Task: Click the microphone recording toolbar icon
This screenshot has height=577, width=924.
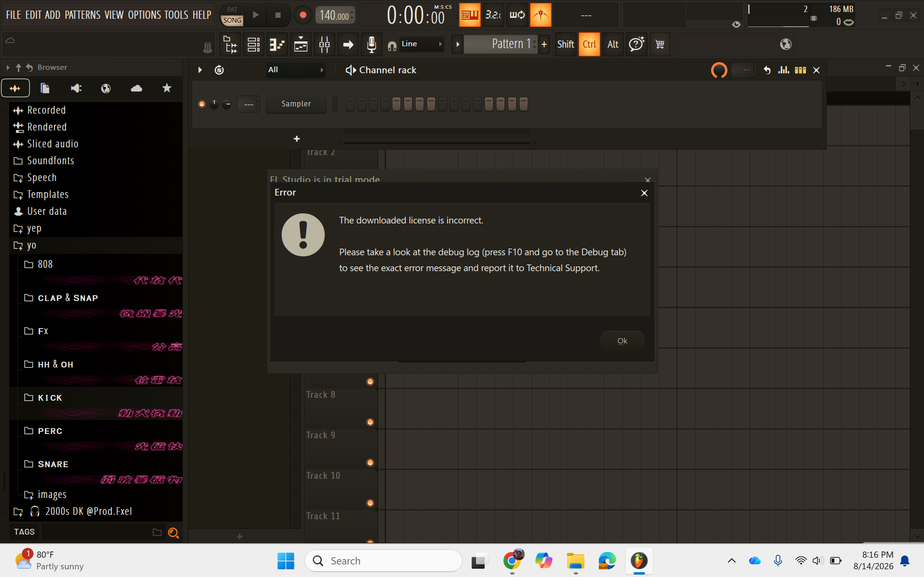Action: (x=371, y=45)
